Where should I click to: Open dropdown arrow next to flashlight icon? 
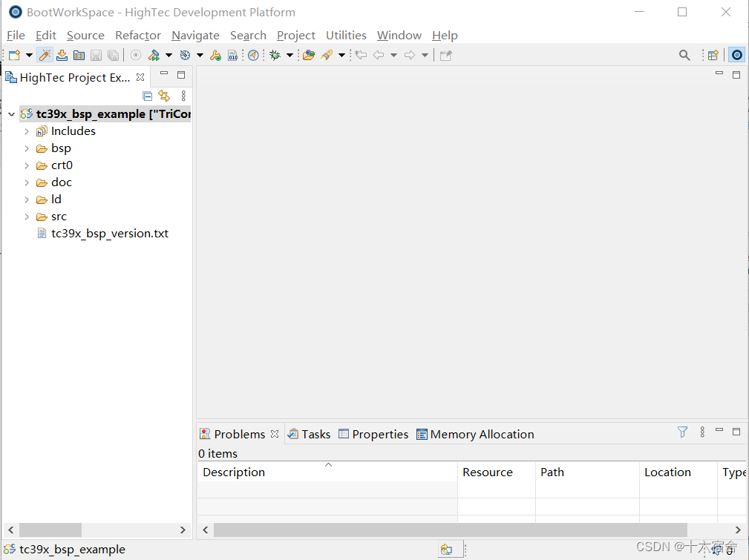(x=341, y=56)
